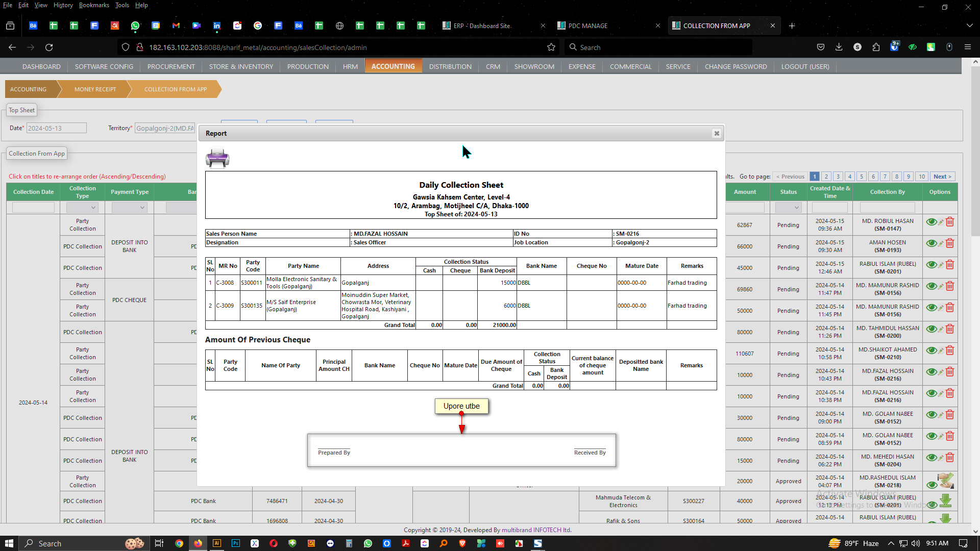This screenshot has height=551, width=980.
Task: Reload the page using the refresh icon
Action: [x=49, y=47]
